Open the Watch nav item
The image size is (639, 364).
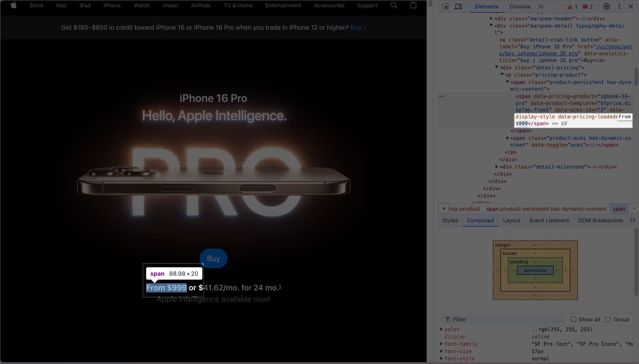tap(142, 5)
